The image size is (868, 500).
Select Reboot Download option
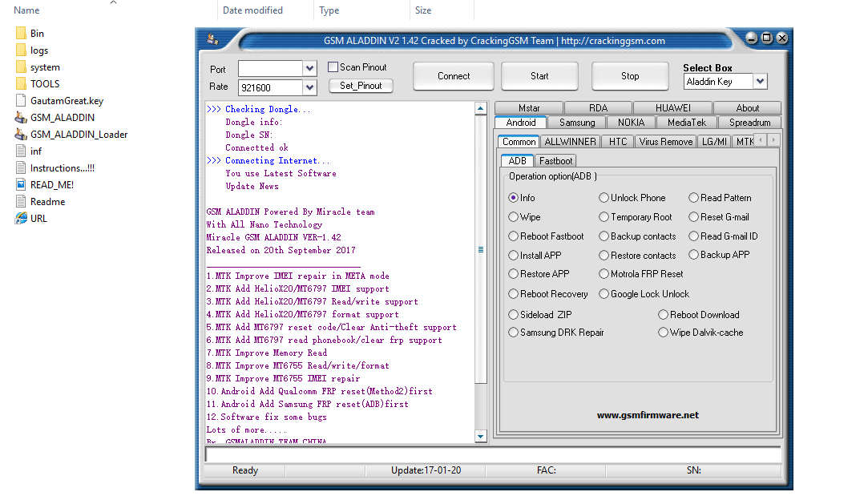(x=663, y=315)
